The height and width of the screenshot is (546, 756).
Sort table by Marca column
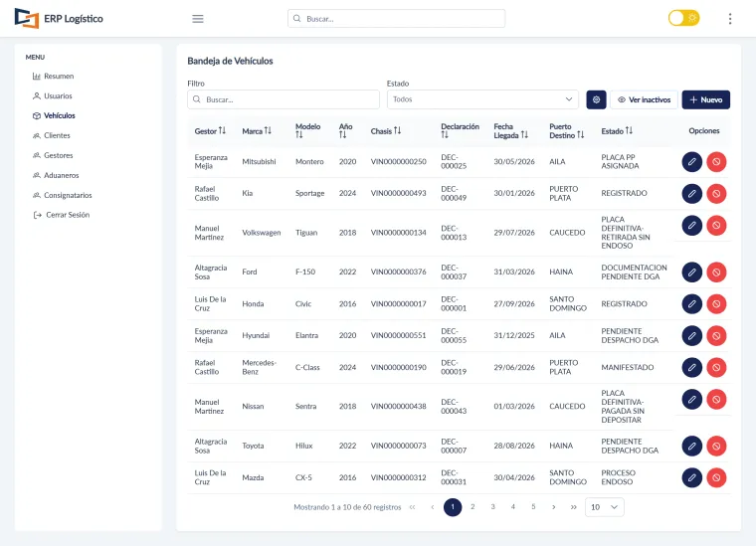coord(257,130)
